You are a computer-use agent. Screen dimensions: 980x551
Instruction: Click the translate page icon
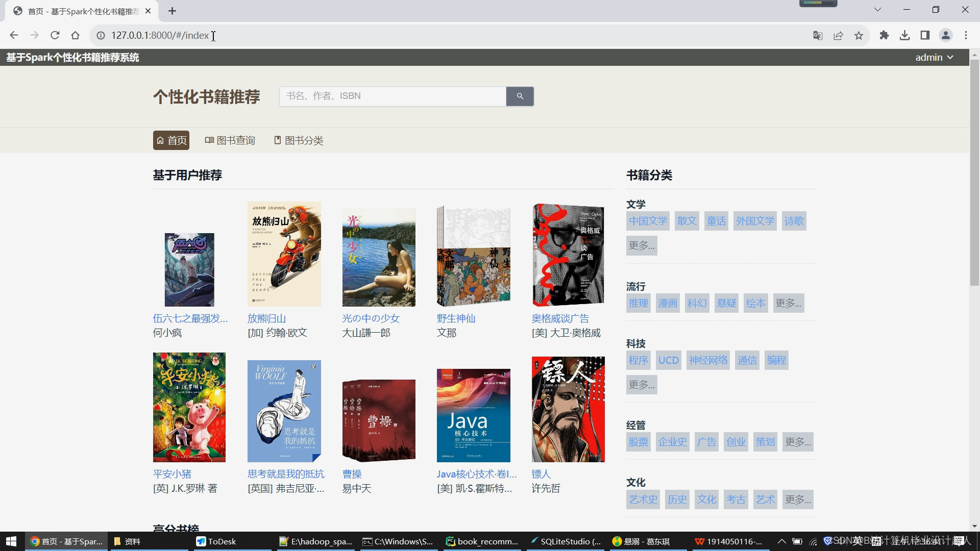tap(818, 35)
